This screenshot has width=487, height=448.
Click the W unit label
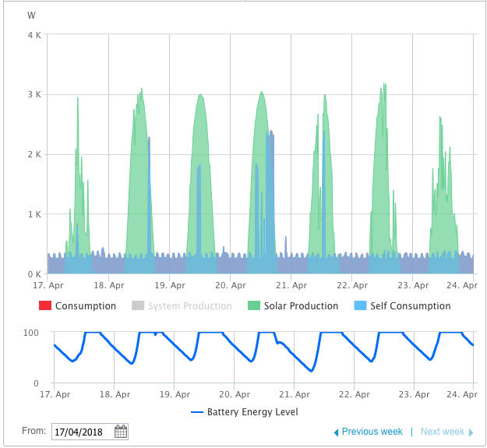point(31,16)
